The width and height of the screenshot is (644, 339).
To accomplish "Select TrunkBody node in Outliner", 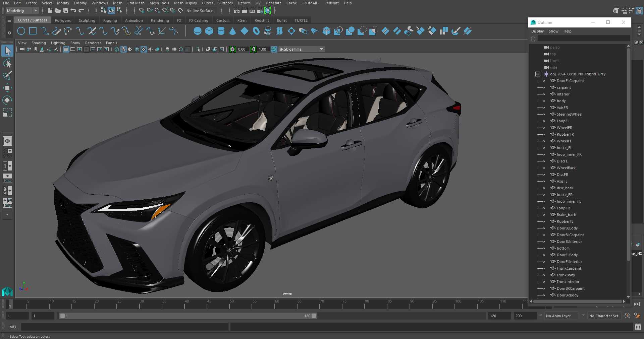I will tap(566, 275).
